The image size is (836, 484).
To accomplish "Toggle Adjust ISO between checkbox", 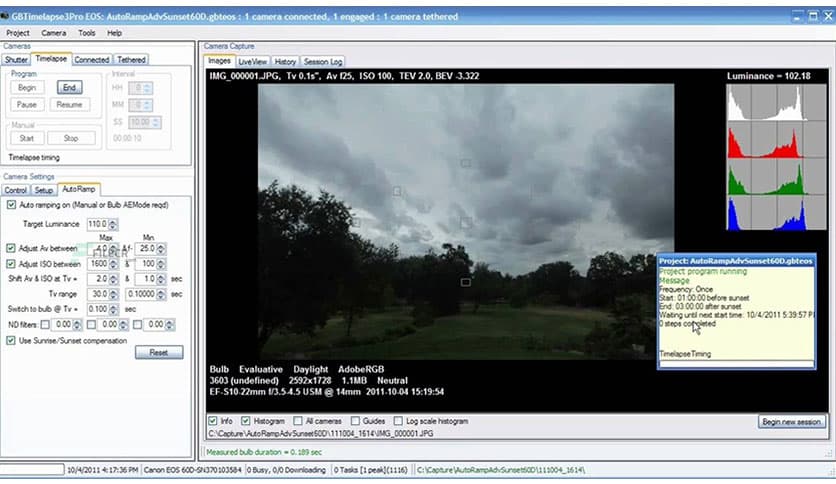I will 11,264.
